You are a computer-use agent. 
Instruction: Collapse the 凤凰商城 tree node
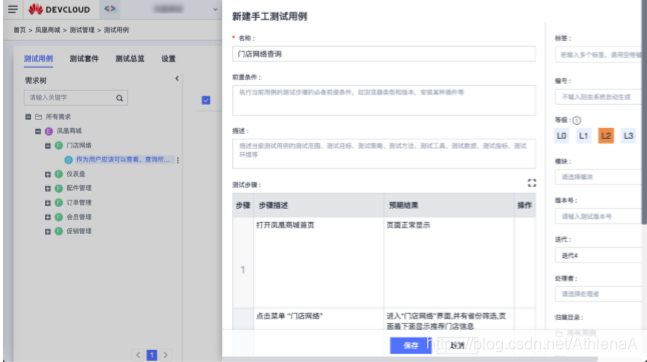tap(38, 131)
